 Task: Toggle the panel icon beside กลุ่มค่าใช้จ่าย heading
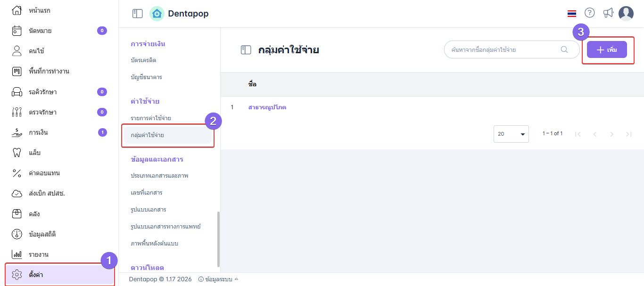246,49
